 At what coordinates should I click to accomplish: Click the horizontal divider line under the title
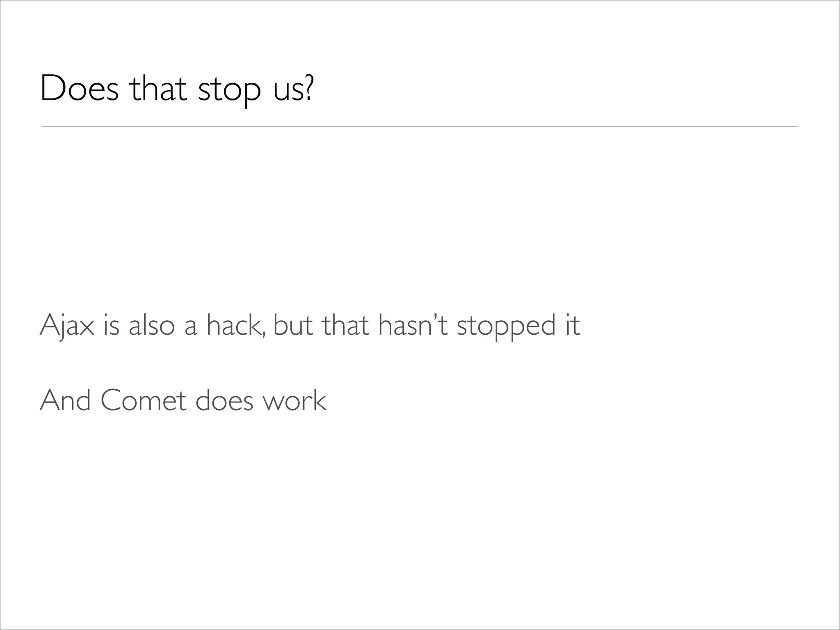[x=420, y=127]
